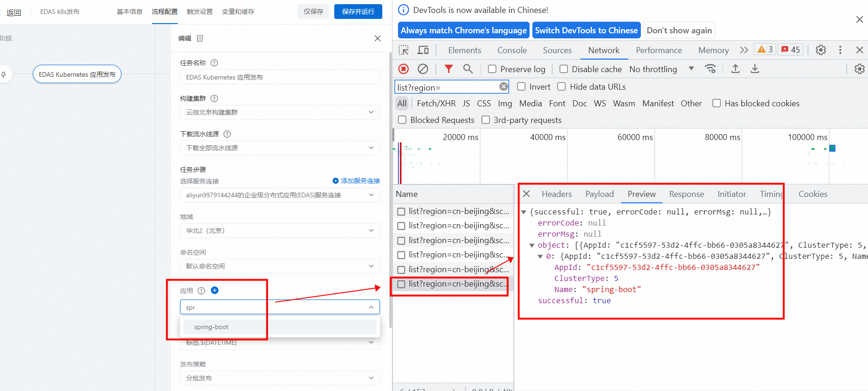Click the warnings count badge showing 3
The image size is (868, 391).
pos(765,49)
